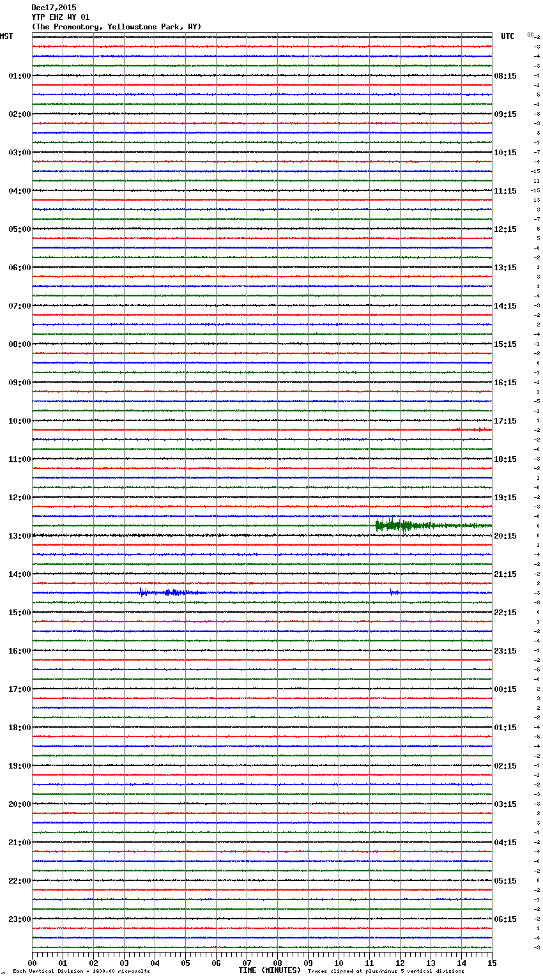Click the bottom-axis minute label '06'
This screenshot has width=543, height=980.
216,963
